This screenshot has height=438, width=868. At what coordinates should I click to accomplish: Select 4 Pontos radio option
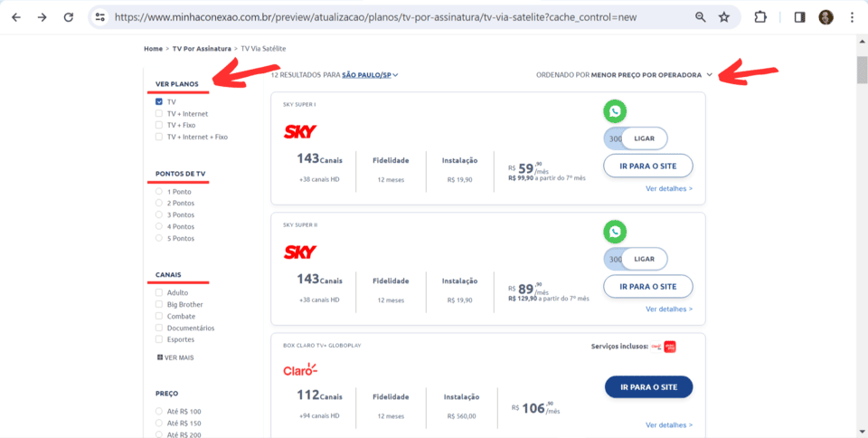[x=159, y=226]
